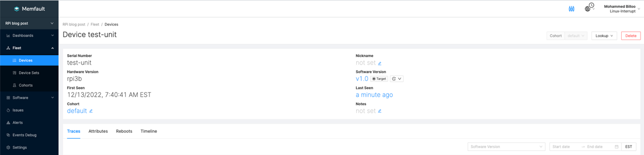Switch to the Reboots tab

pyautogui.click(x=124, y=131)
